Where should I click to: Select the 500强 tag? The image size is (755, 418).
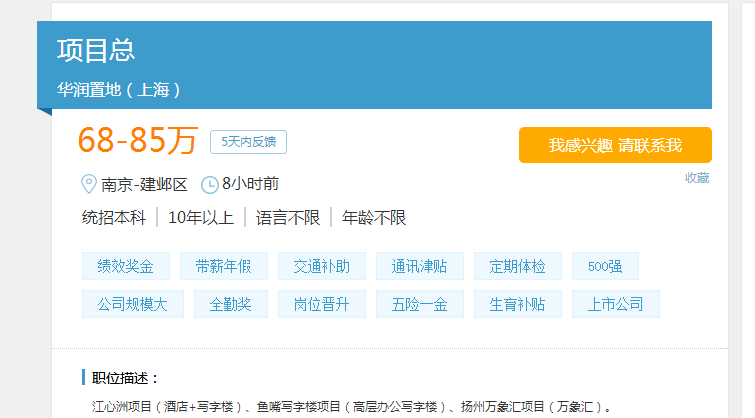[x=605, y=266]
